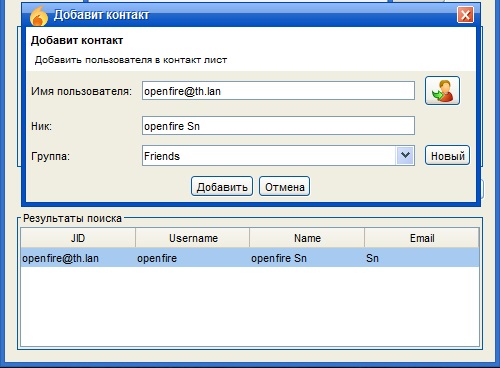Click the user search icon beside username field
The image size is (500, 368).
pos(442,91)
